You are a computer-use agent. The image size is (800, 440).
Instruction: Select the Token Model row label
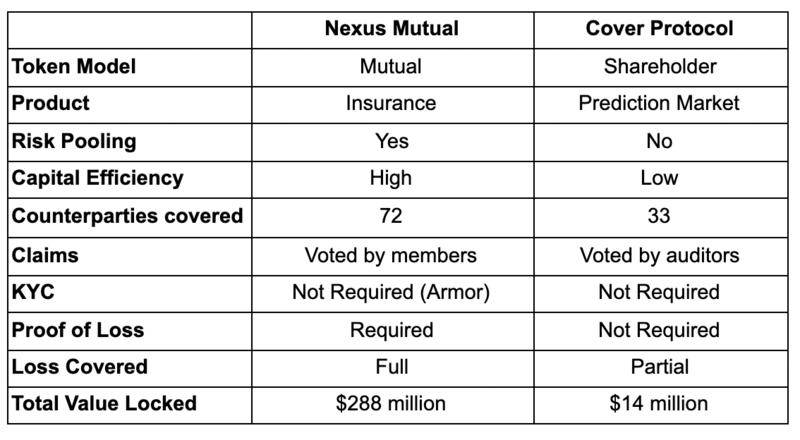coord(74,67)
